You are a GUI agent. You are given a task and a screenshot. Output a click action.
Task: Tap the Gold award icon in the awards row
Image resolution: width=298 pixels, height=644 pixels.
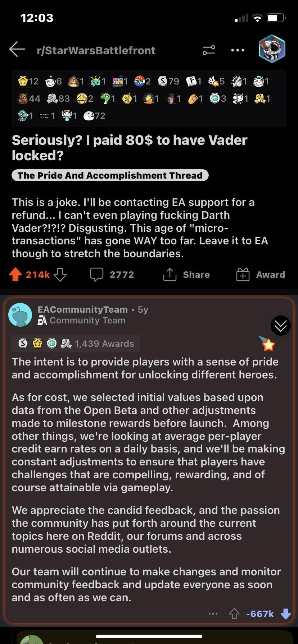(23, 81)
